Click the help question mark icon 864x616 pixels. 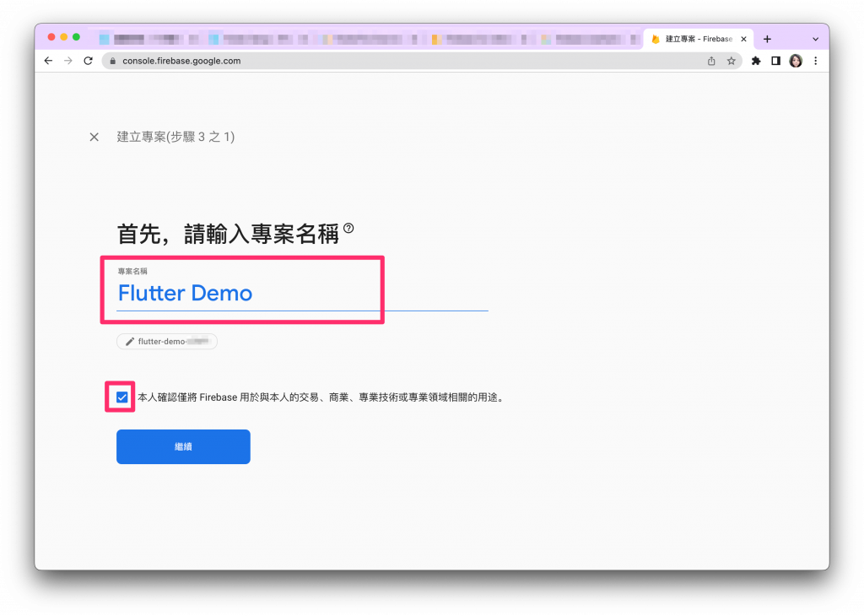[x=348, y=228]
